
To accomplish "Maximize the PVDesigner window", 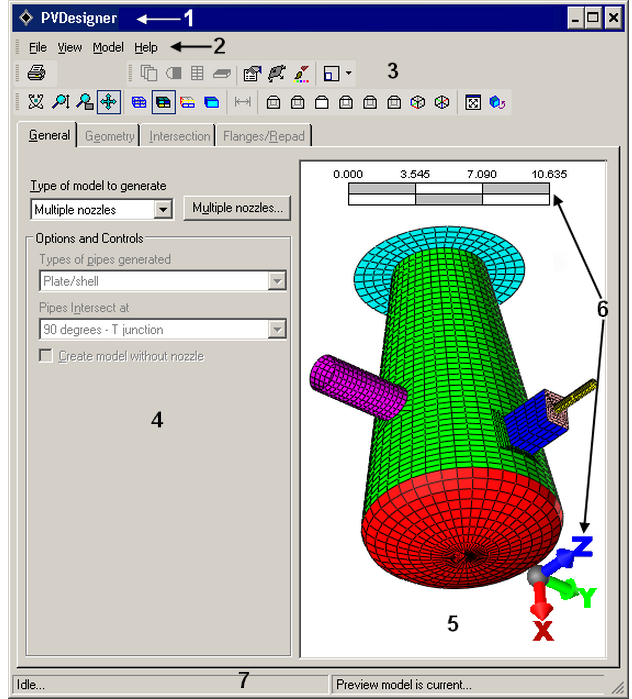I will [x=593, y=18].
